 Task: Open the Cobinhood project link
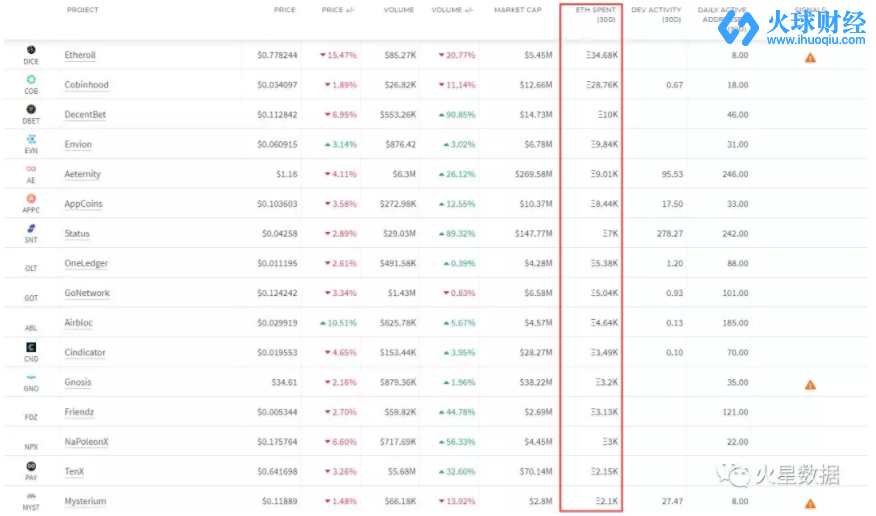pos(87,85)
